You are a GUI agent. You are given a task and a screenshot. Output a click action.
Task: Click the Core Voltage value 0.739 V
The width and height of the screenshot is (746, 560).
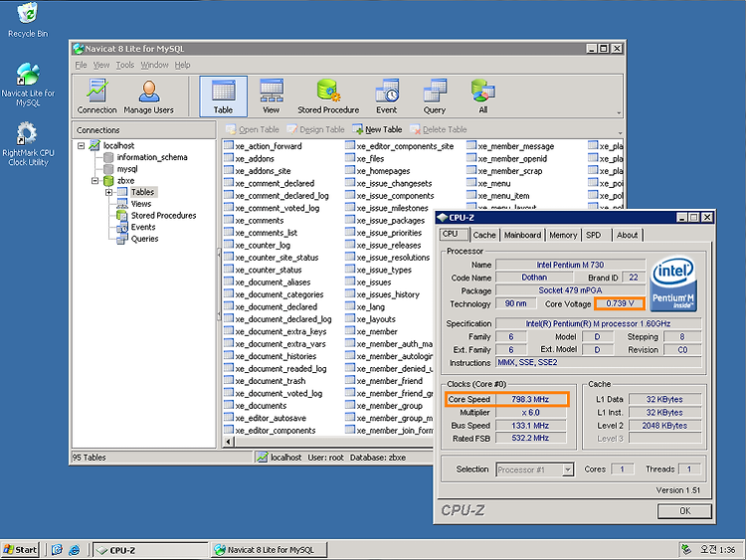(x=619, y=303)
